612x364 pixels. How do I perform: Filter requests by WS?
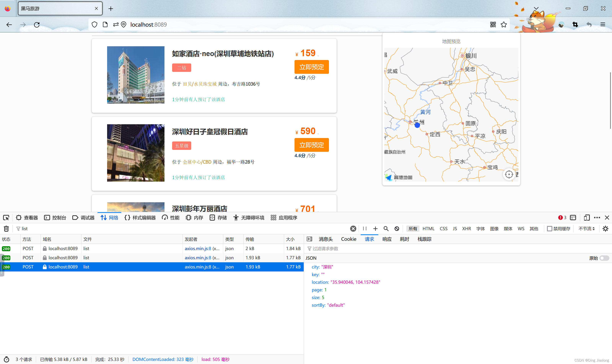[x=521, y=229]
